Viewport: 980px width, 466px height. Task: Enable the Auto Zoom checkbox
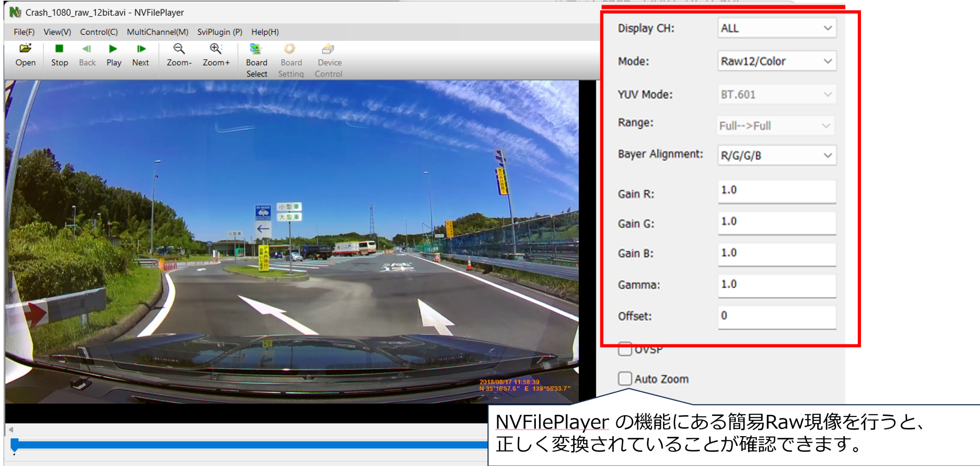(625, 379)
